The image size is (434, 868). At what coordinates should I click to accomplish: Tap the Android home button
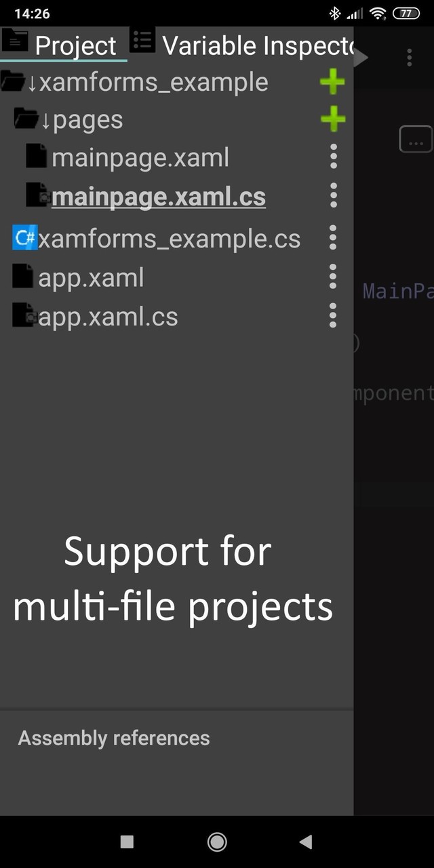[x=217, y=841]
